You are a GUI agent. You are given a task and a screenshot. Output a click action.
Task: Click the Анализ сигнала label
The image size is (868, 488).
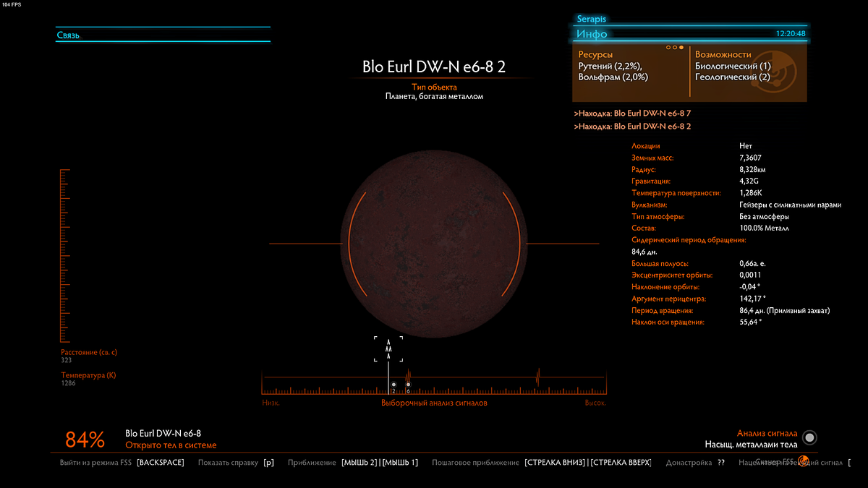(767, 433)
